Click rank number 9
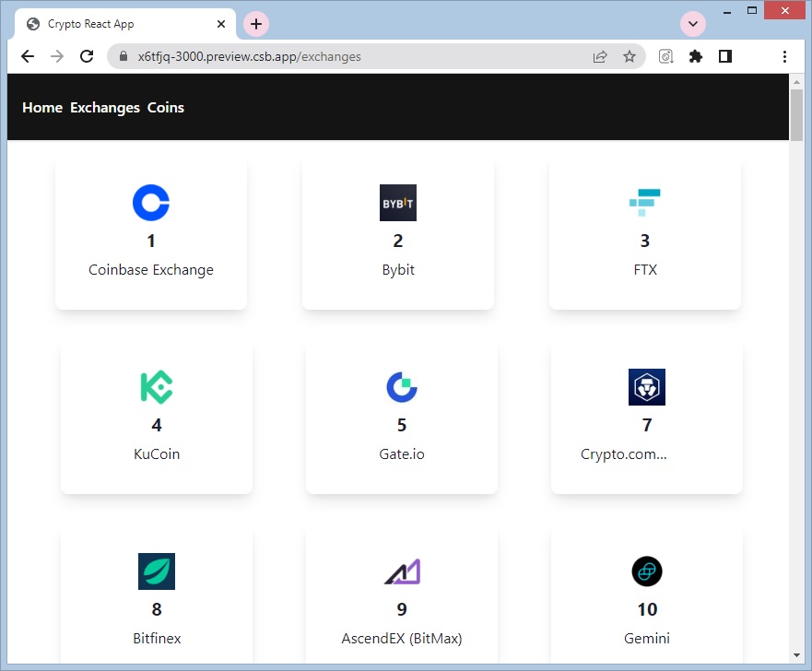 [x=401, y=609]
